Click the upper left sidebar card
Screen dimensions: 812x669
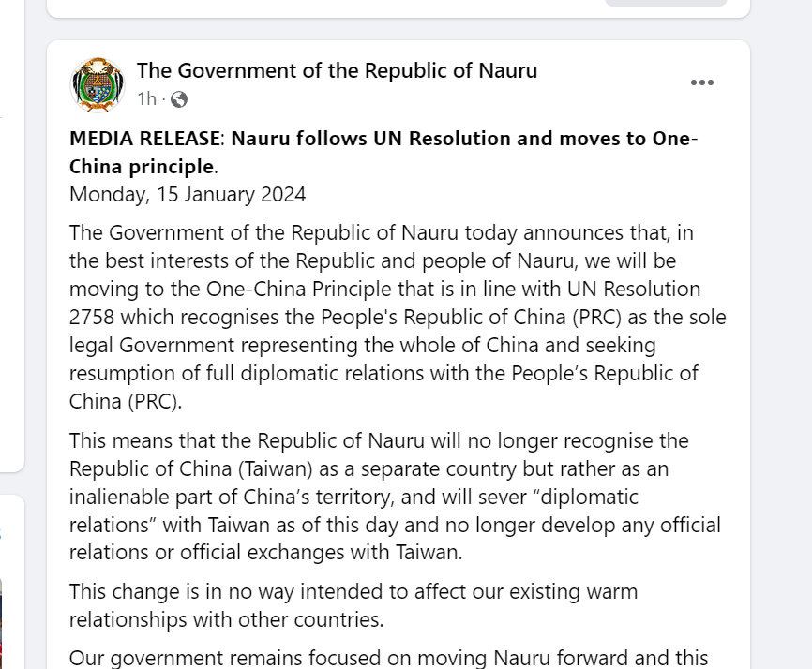point(12,236)
